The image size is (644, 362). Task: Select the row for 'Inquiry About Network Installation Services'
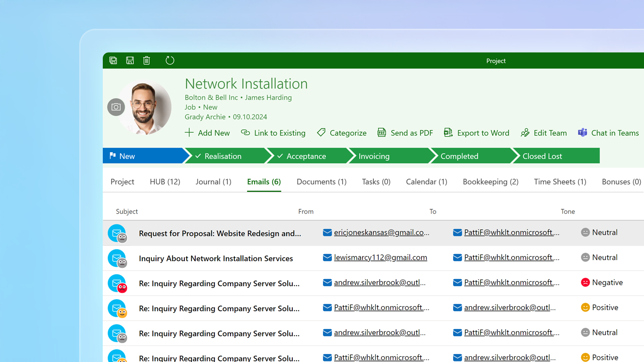point(216,258)
